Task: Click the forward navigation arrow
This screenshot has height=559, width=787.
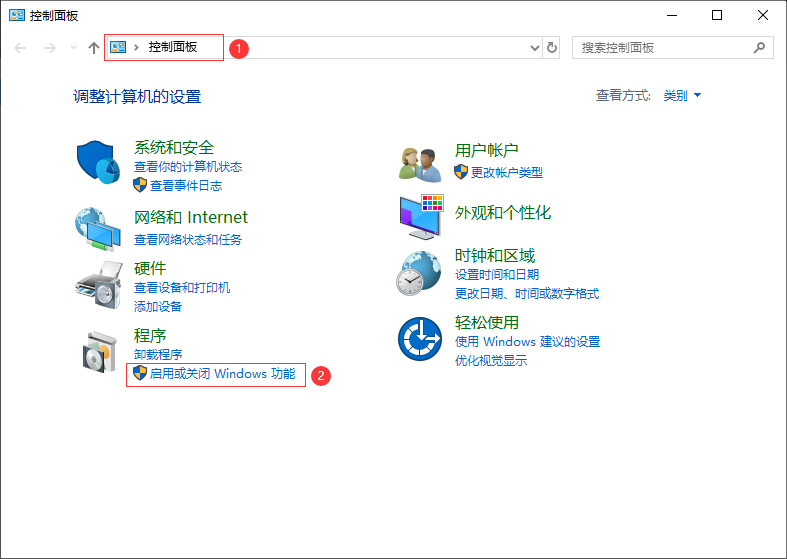Action: pyautogui.click(x=49, y=48)
